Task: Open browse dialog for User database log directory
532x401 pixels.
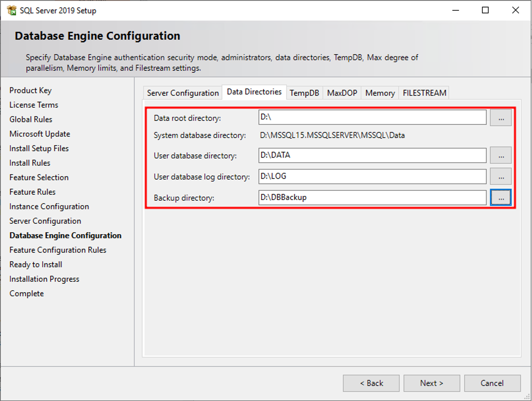Action: point(500,176)
